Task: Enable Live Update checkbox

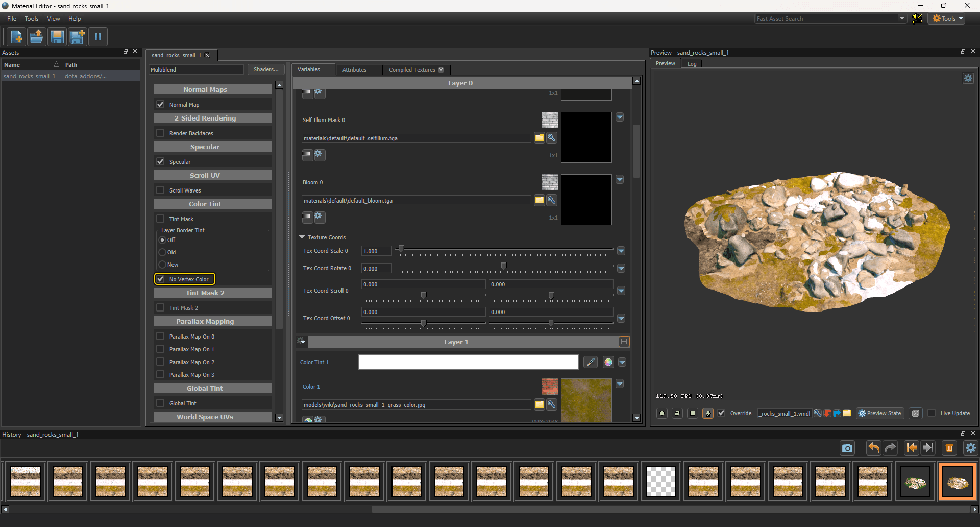Action: [932, 413]
